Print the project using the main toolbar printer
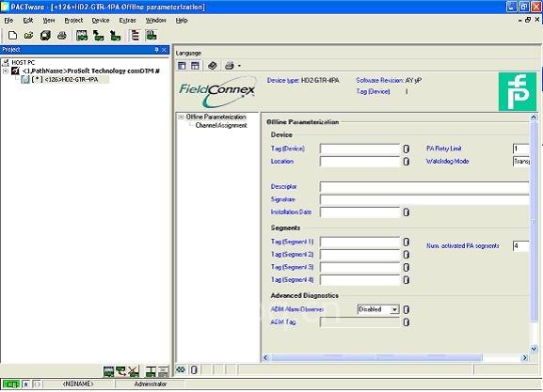This screenshot has width=543, height=392. pos(62,36)
